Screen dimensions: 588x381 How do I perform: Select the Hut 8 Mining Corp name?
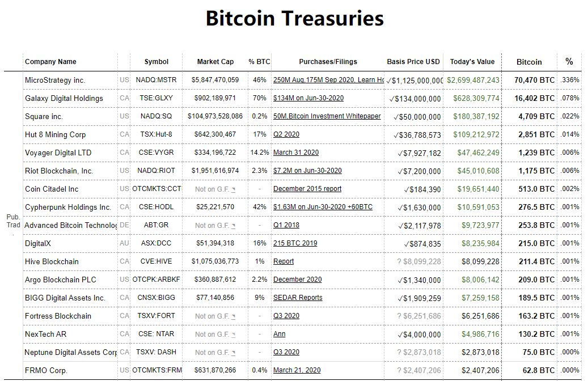[x=56, y=134]
